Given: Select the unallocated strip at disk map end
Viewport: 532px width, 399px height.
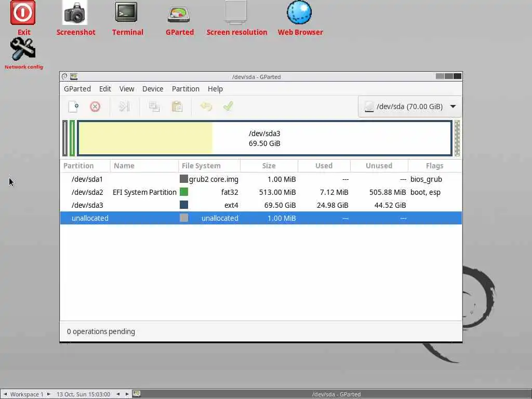Looking at the screenshot, I should point(457,138).
